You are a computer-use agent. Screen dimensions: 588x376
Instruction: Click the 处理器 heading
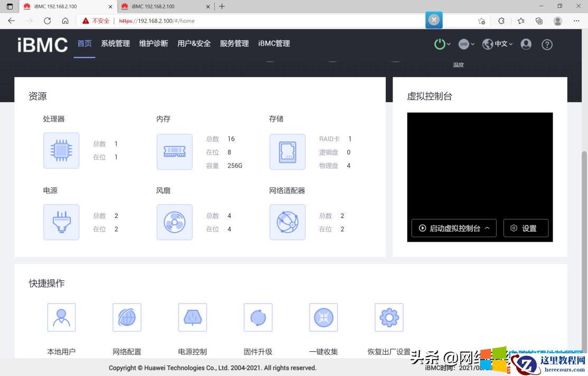click(x=54, y=119)
